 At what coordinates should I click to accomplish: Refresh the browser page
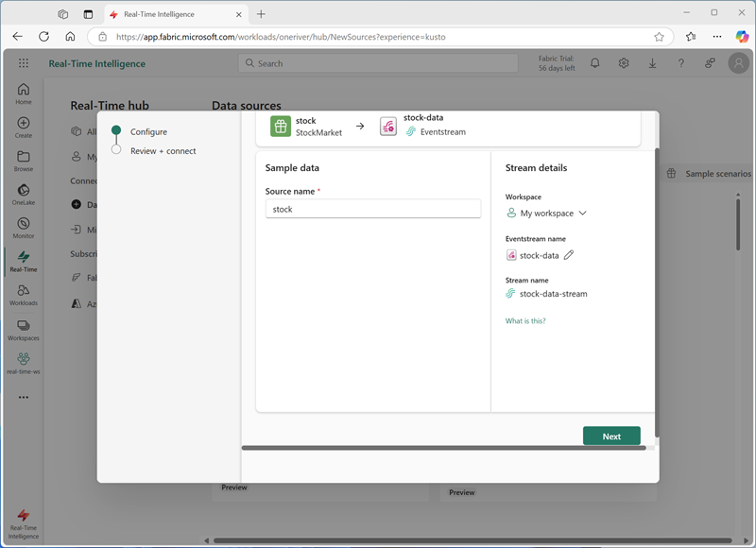pyautogui.click(x=43, y=37)
